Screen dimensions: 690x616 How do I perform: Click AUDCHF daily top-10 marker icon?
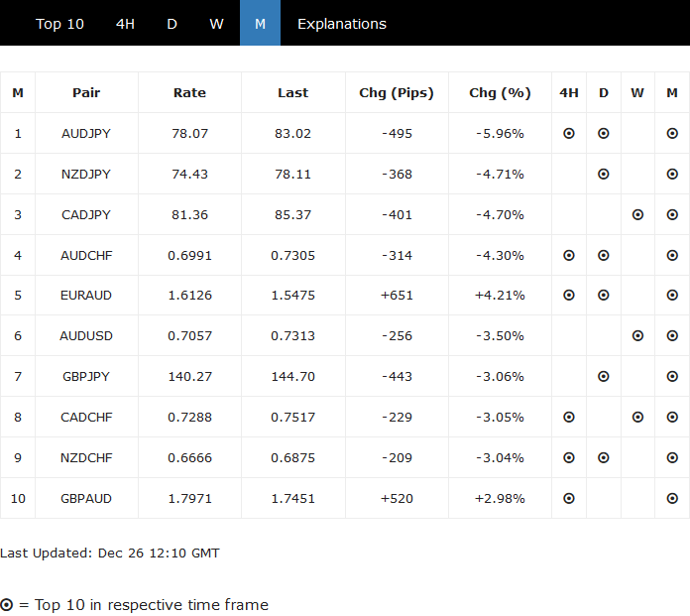pos(604,255)
